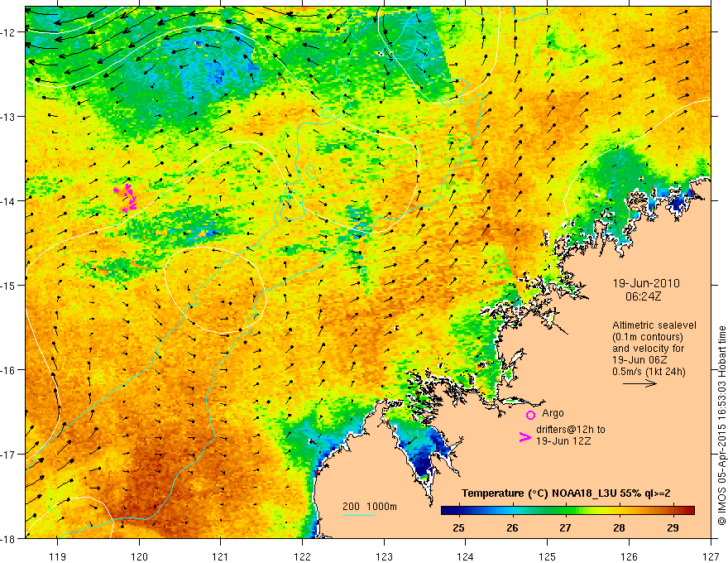Click the temperature color bar at 29
The image size is (728, 563).
click(x=673, y=511)
